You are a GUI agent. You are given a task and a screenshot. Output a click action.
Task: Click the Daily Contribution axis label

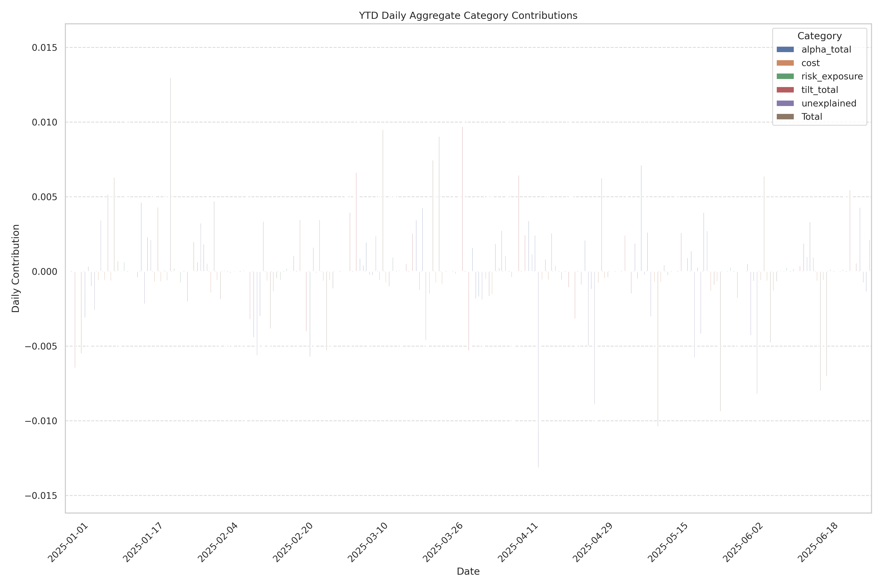(x=15, y=268)
